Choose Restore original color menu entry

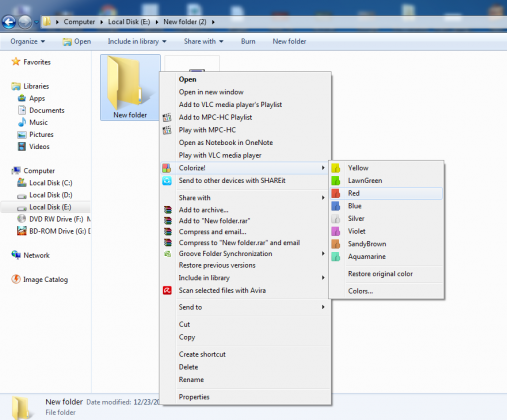pos(380,274)
